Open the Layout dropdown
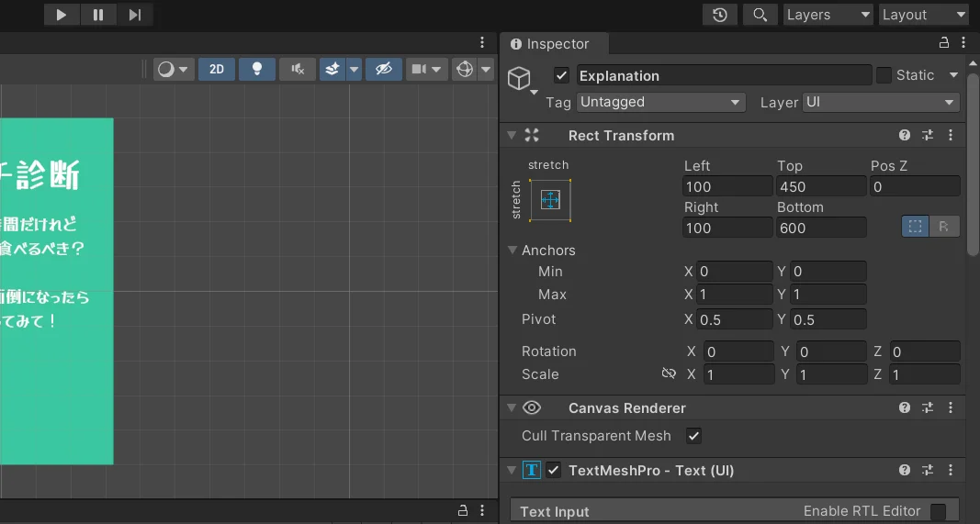This screenshot has width=980, height=524. pyautogui.click(x=924, y=15)
